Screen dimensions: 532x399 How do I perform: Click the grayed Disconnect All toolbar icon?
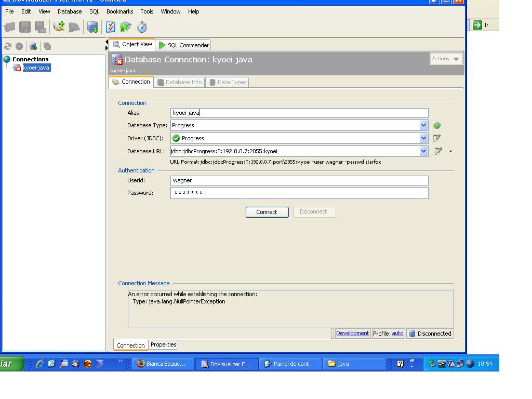[74, 27]
